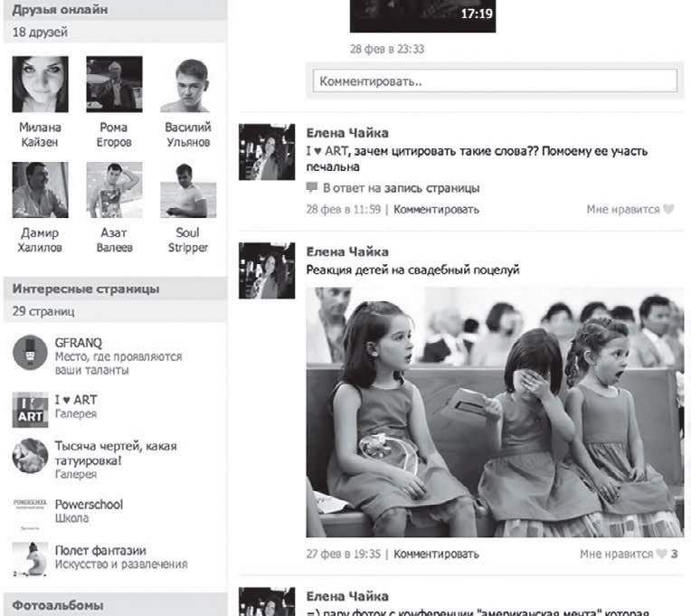Expand the Друзья онлайн section header
Viewport: 691px width, 616px height.
click(x=60, y=10)
